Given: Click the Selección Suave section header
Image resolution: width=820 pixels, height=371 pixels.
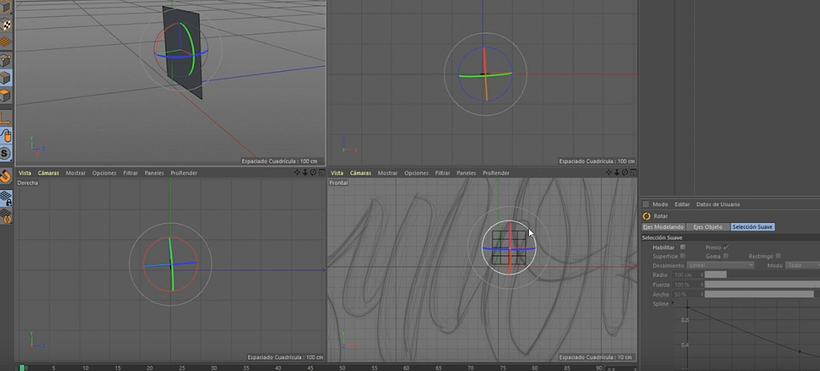Looking at the screenshot, I should coord(731,238).
